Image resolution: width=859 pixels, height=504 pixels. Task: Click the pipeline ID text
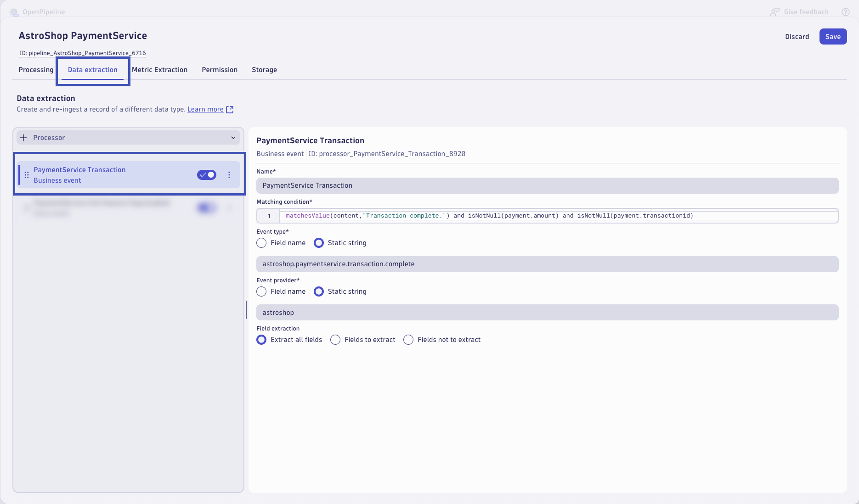coord(83,53)
